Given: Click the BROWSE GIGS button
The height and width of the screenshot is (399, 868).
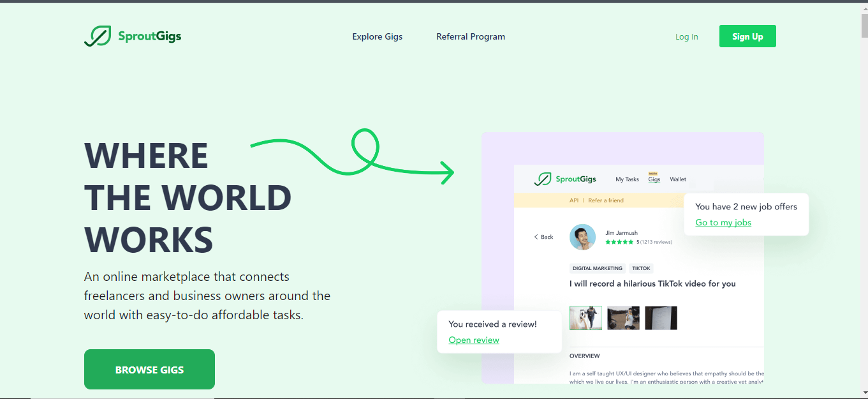Looking at the screenshot, I should (x=149, y=369).
